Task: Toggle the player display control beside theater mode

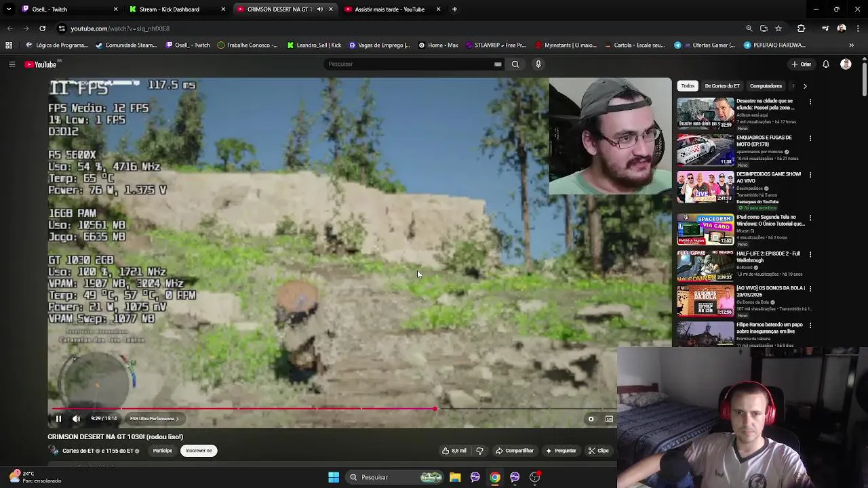Action: (591, 419)
